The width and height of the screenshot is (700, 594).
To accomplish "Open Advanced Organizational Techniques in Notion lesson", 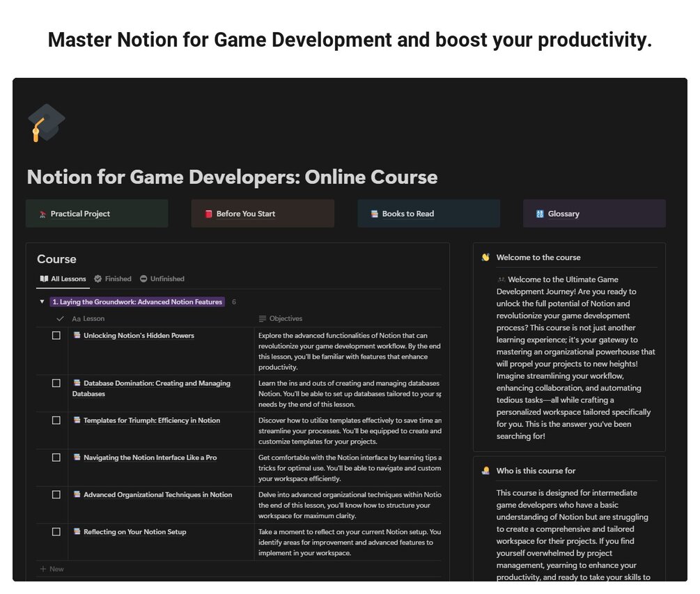I will tap(157, 494).
